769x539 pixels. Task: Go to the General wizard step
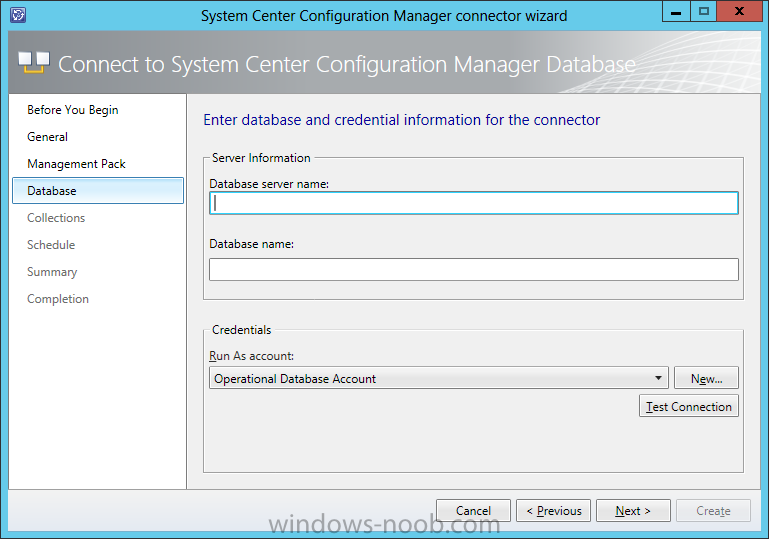(x=48, y=137)
